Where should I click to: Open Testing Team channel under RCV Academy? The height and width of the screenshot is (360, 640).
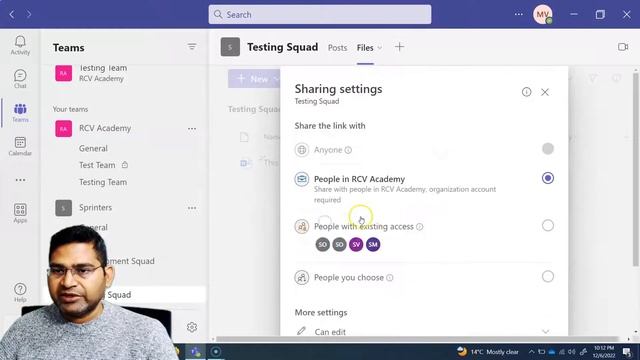coord(103,182)
